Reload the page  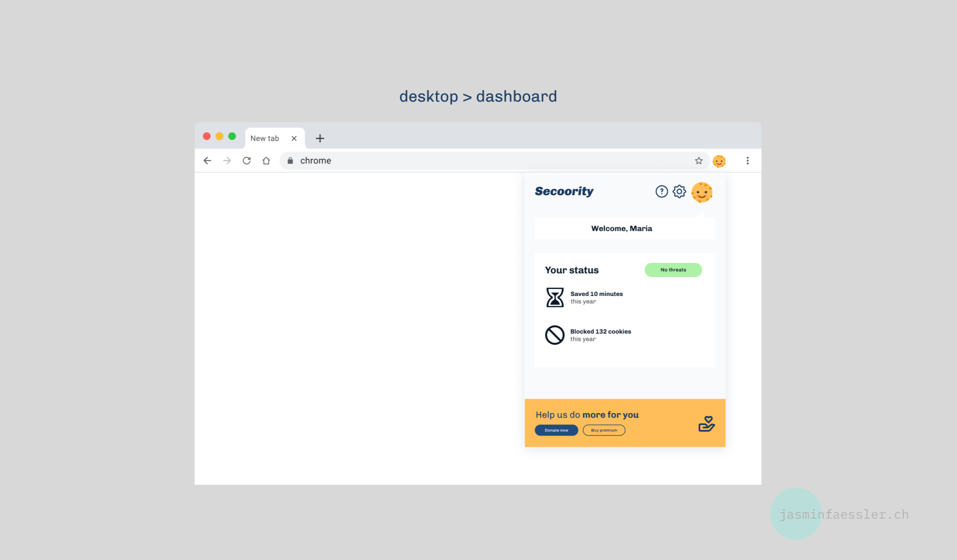point(247,161)
